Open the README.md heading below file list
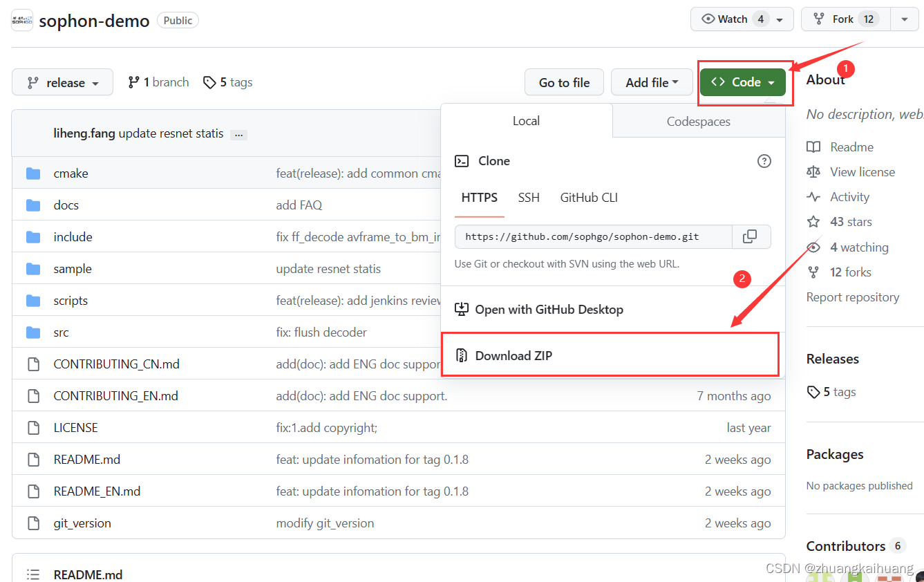The image size is (924, 582). click(x=88, y=574)
